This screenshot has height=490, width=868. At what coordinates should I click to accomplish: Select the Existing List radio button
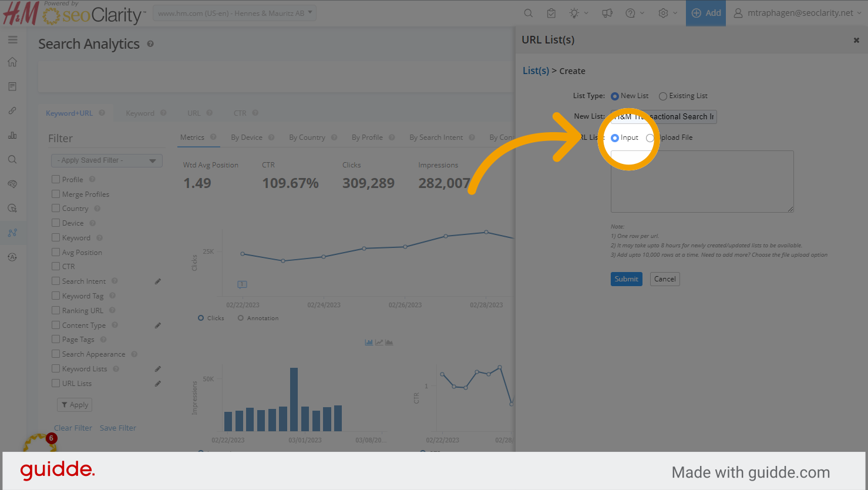(x=663, y=96)
